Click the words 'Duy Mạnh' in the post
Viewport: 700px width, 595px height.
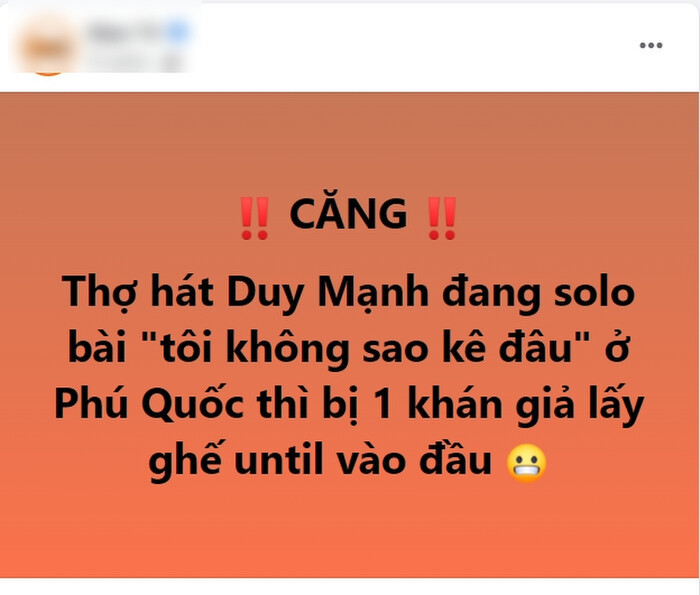click(x=328, y=294)
